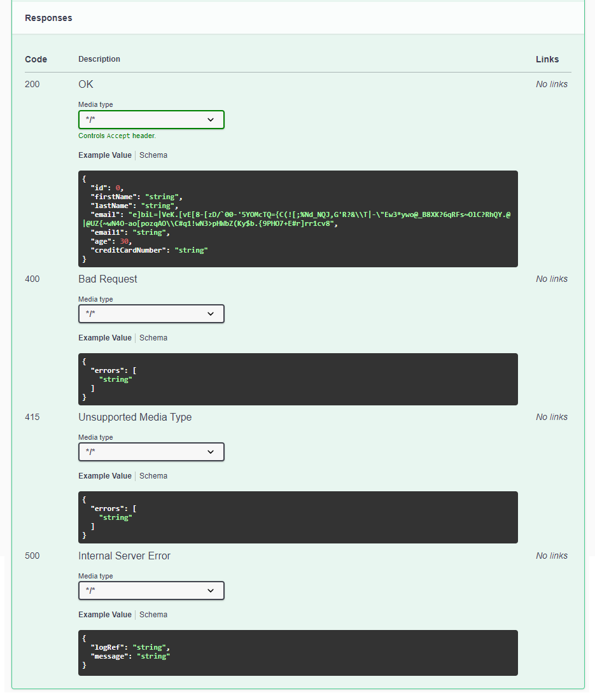The height and width of the screenshot is (700, 595).
Task: Switch to Schema tab for 200 response
Action: point(153,155)
